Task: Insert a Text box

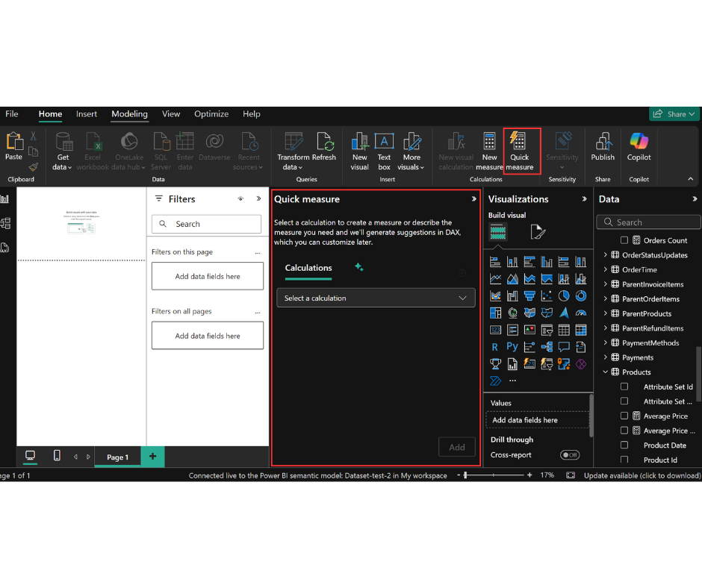Action: [384, 151]
